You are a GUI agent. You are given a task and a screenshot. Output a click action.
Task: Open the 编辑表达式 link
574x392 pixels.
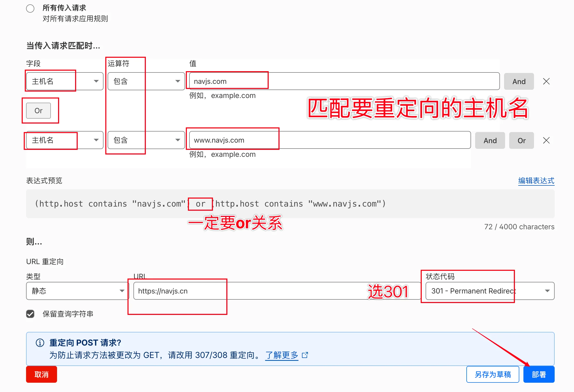536,181
